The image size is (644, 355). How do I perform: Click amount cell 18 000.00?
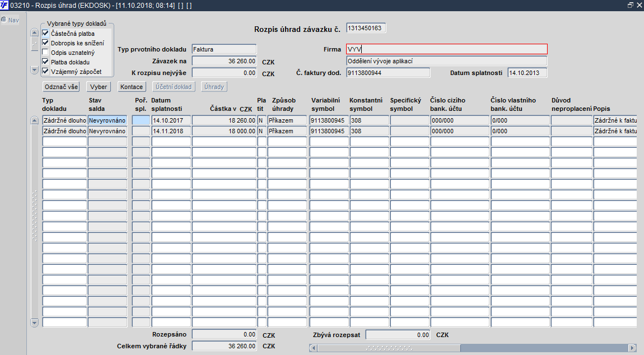pyautogui.click(x=224, y=131)
